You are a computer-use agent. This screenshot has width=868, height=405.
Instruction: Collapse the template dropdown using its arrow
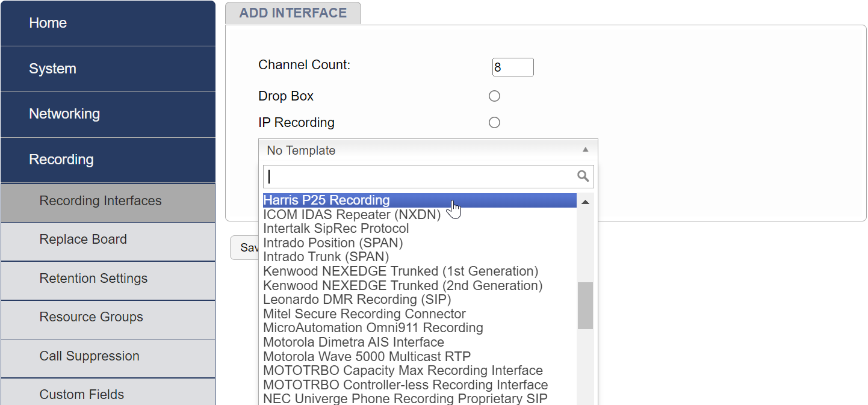(584, 150)
